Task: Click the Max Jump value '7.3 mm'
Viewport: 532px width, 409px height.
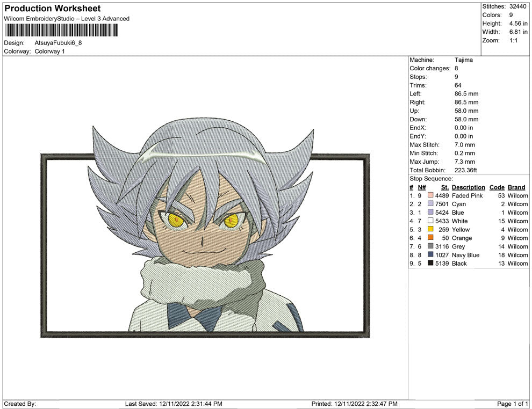Action: (465, 162)
